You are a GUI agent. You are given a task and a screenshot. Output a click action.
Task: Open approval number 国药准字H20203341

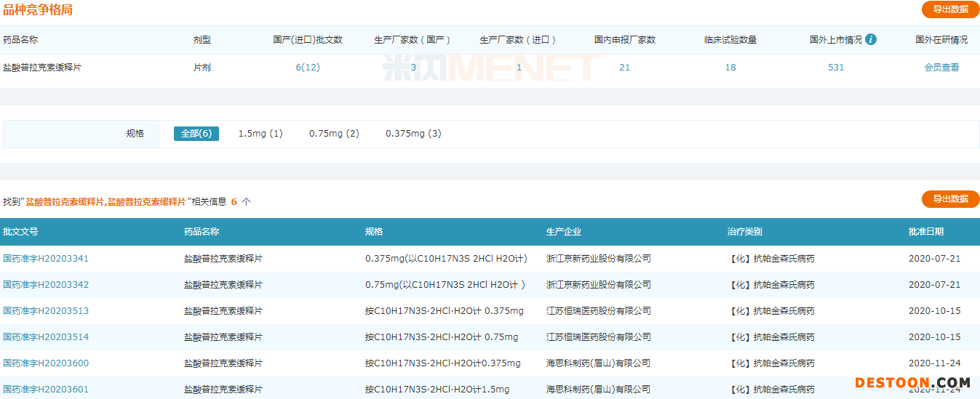(x=46, y=259)
